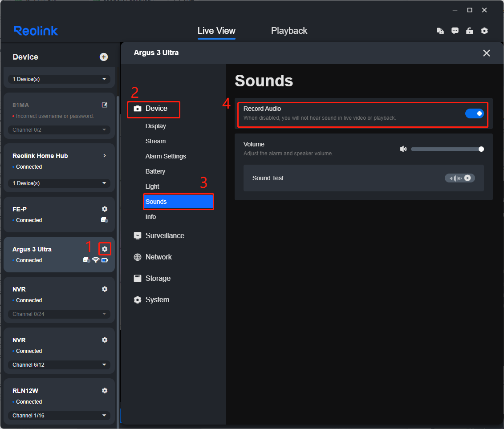Click the unlock padlock icon in header
The height and width of the screenshot is (429, 504).
pyautogui.click(x=470, y=31)
